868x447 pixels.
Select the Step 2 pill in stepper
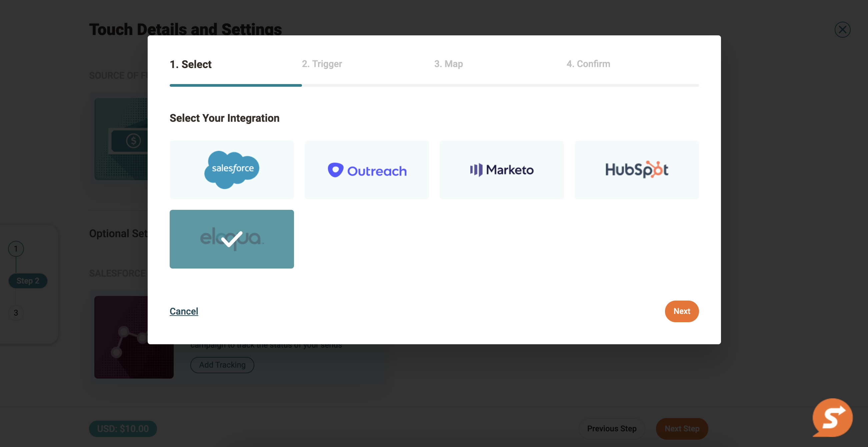(x=28, y=281)
